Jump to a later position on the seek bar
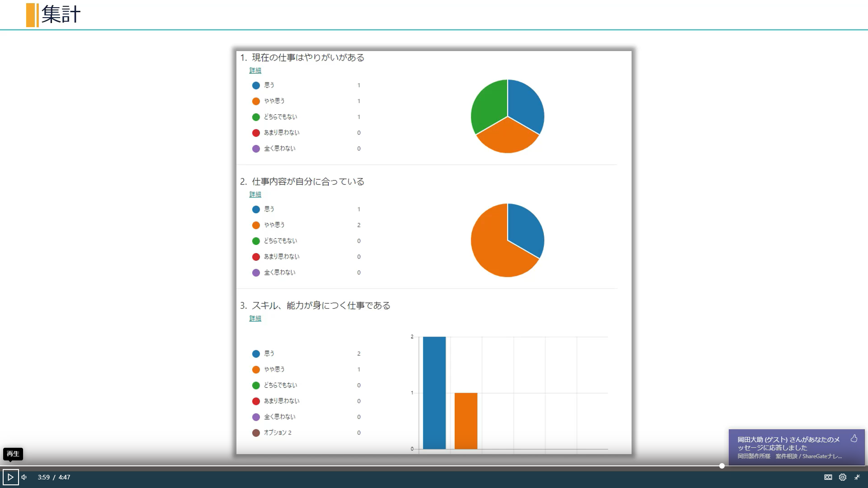The image size is (868, 488). pos(791,466)
